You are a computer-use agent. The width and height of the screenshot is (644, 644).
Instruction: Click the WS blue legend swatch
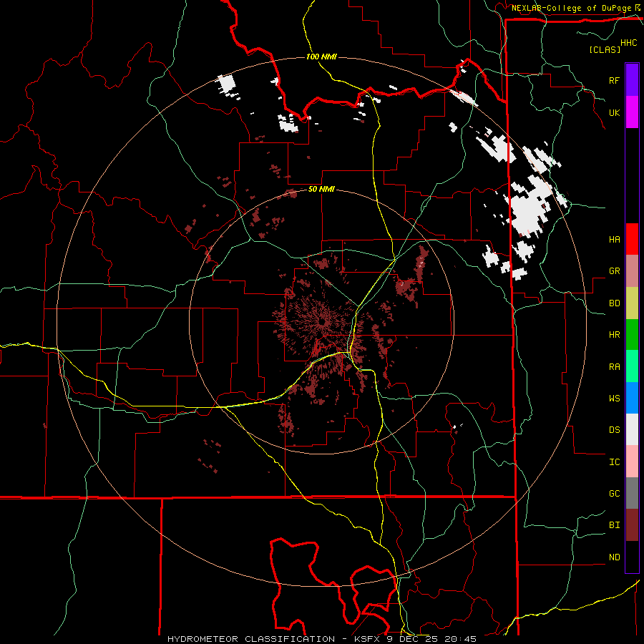[x=632, y=398]
